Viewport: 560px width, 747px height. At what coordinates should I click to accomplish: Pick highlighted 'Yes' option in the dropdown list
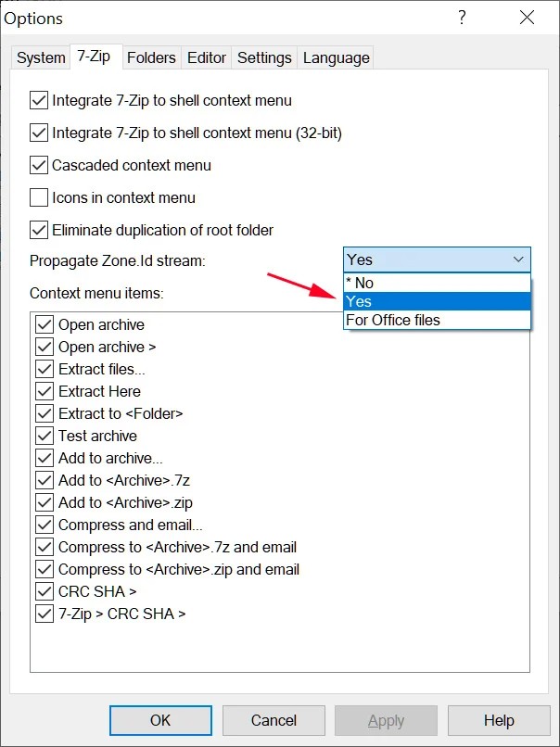pos(437,301)
